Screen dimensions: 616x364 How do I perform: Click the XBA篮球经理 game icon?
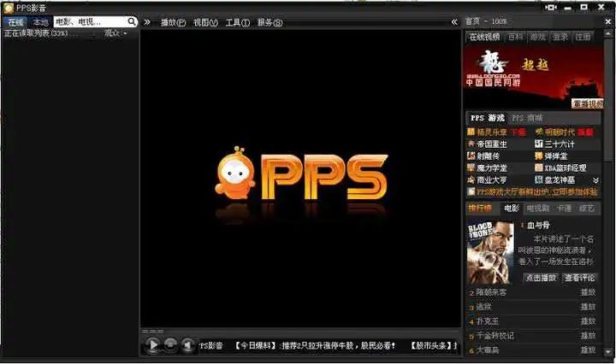539,167
